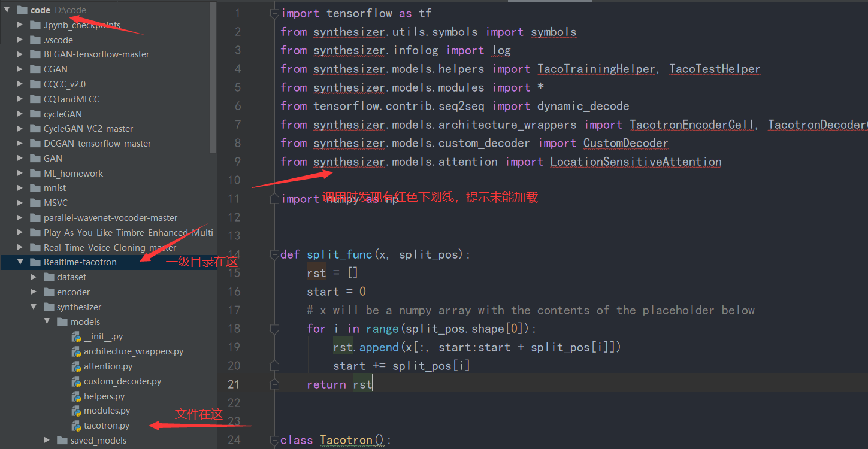Image resolution: width=868 pixels, height=449 pixels.
Task: Click the code root folder icon
Action: (22, 10)
